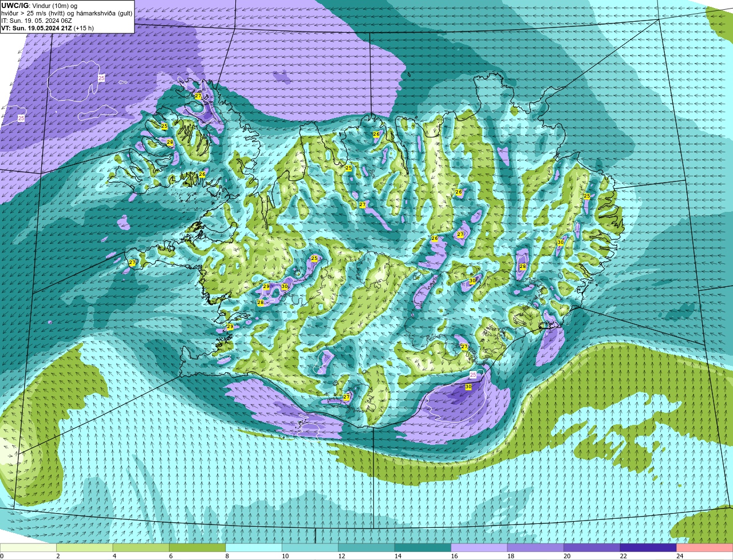
Task: Click the legend tick label '6'
Action: pyautogui.click(x=170, y=556)
